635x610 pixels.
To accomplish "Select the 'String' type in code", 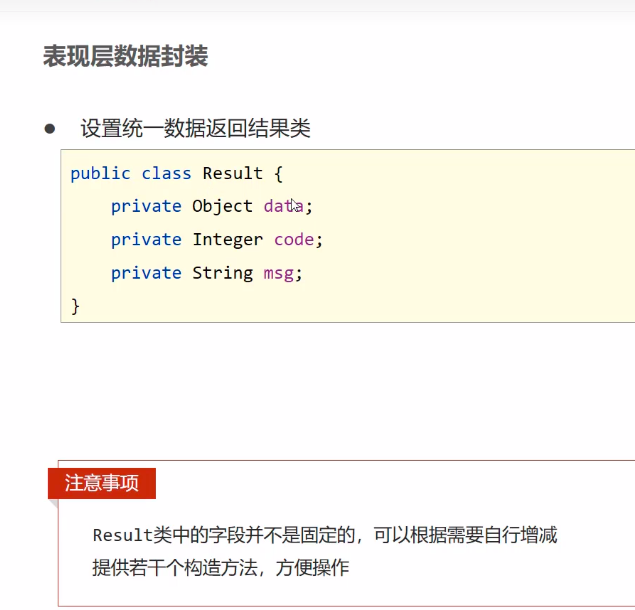I will pyautogui.click(x=222, y=273).
